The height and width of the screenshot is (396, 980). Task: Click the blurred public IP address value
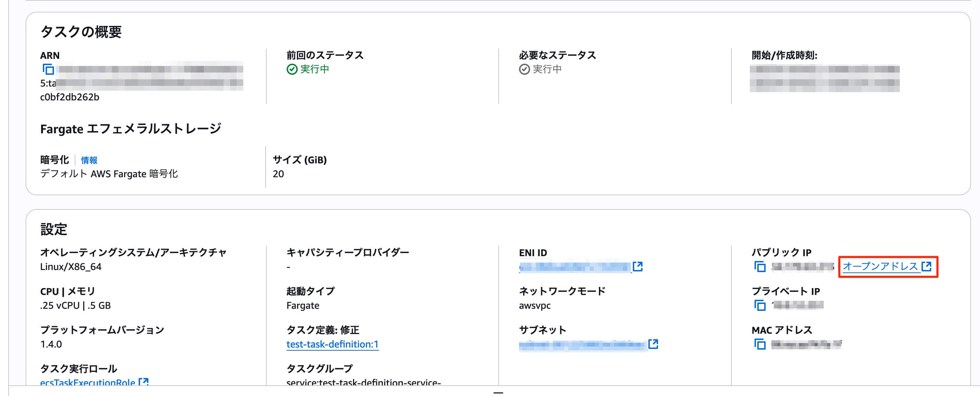[x=803, y=267]
